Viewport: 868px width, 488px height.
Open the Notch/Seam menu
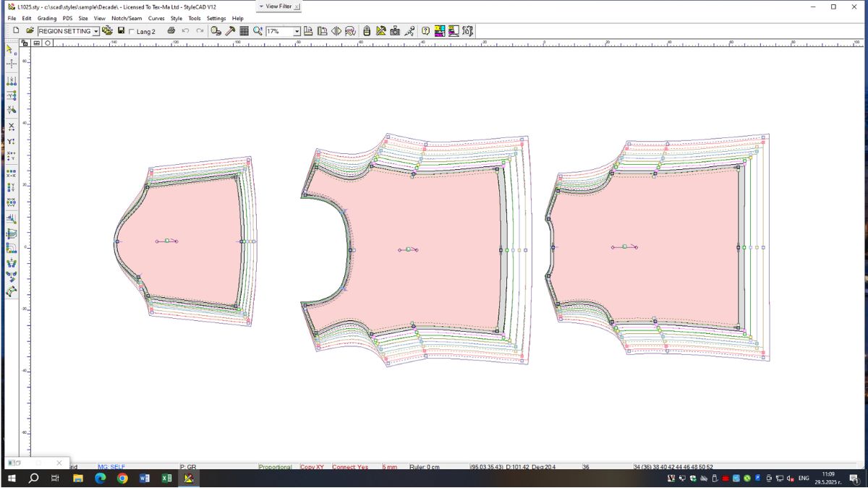[x=127, y=18]
